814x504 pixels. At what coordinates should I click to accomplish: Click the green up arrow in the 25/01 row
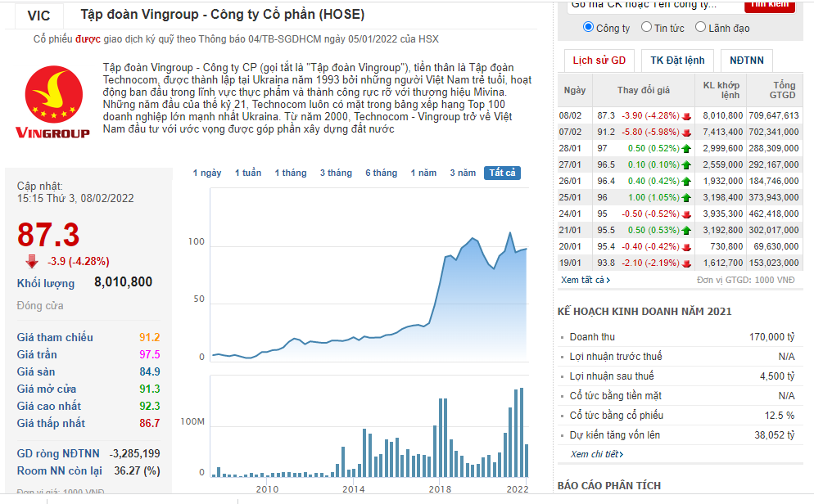pyautogui.click(x=687, y=197)
